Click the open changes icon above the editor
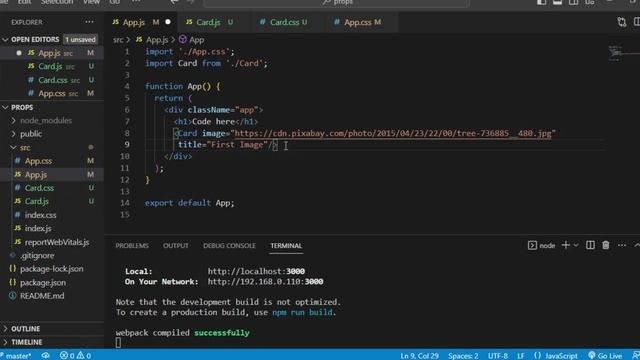This screenshot has width=640, height=360. [x=622, y=22]
